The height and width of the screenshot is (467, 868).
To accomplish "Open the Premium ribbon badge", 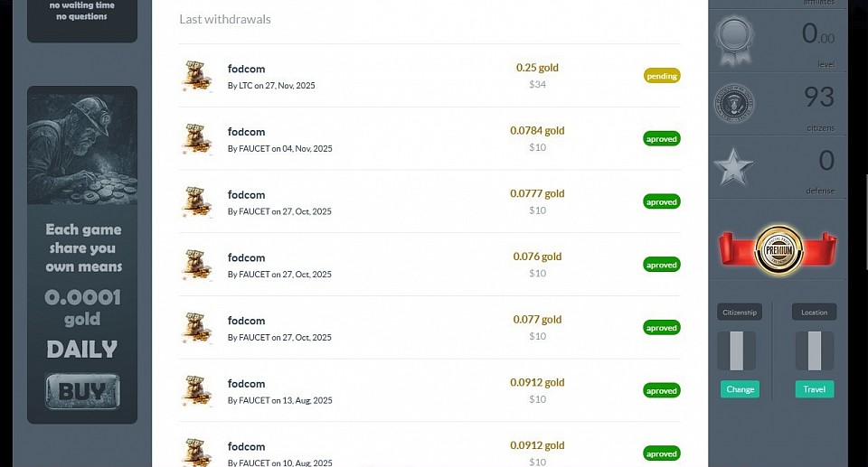I will [778, 249].
